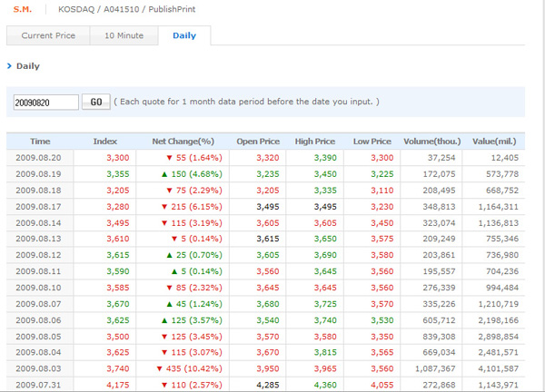Click the Low Price column header

pos(372,142)
